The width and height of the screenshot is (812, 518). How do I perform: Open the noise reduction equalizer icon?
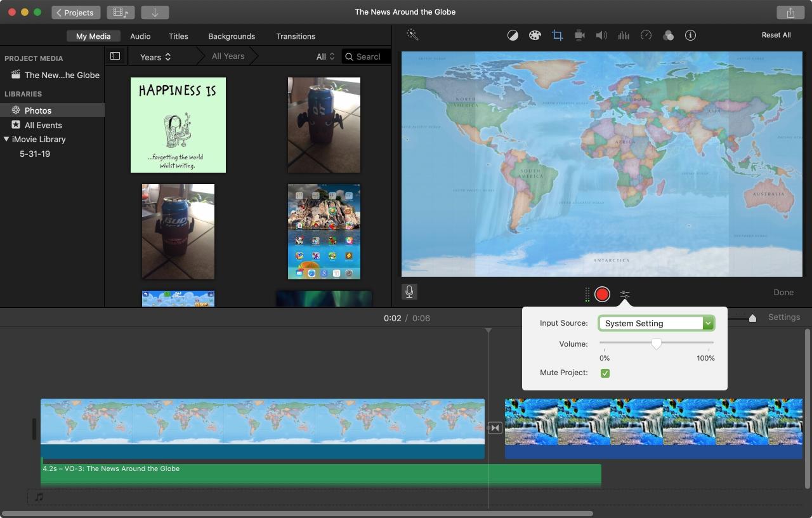tap(624, 36)
